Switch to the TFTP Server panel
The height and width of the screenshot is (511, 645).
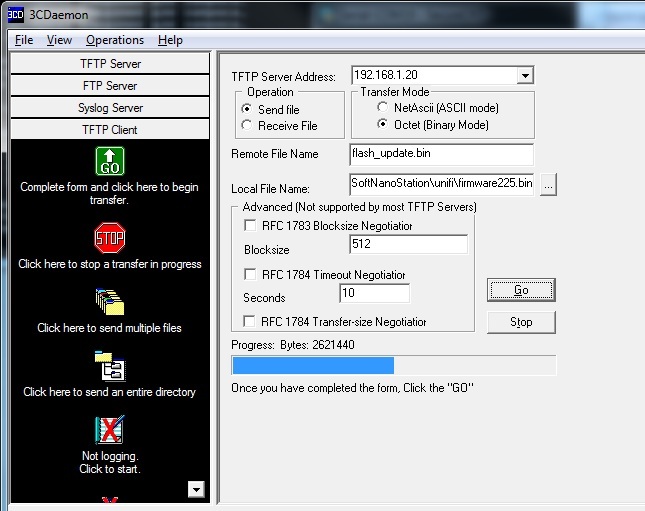pos(110,64)
